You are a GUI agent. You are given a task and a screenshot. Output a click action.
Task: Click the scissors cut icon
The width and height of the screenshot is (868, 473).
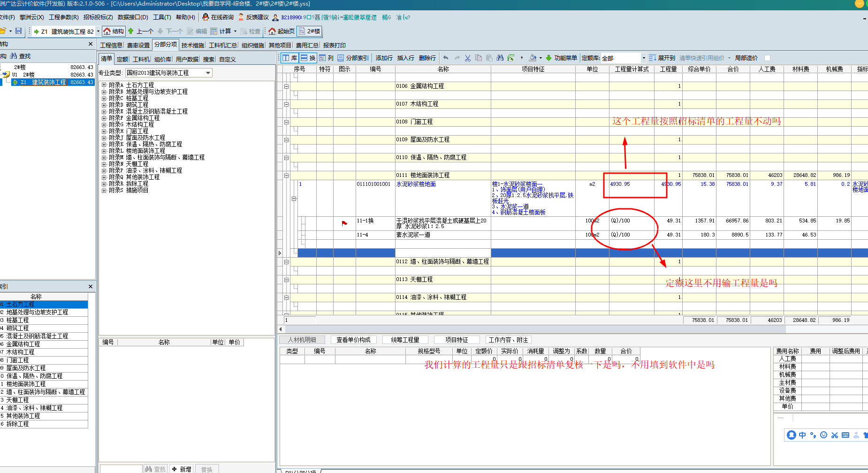click(x=468, y=58)
